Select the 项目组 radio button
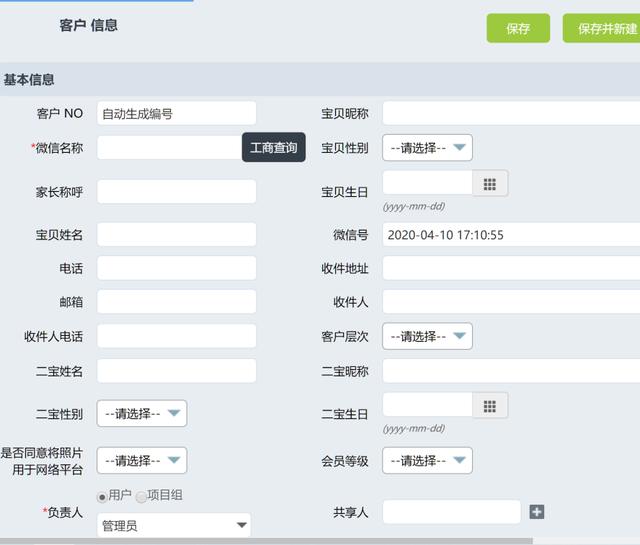This screenshot has width=640, height=545. (141, 496)
